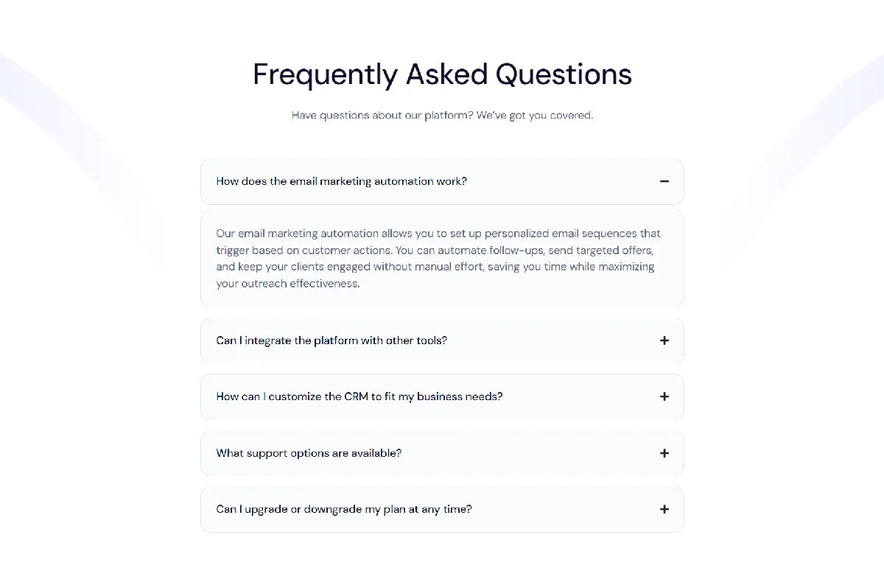Click the blank area right of the CRM question text

(581, 396)
